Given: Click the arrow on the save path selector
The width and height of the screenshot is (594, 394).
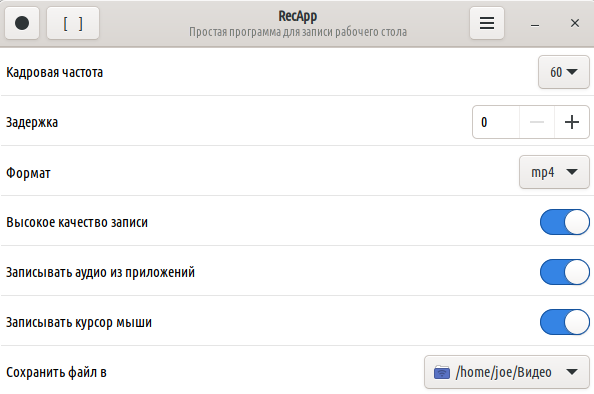Looking at the screenshot, I should coord(572,372).
